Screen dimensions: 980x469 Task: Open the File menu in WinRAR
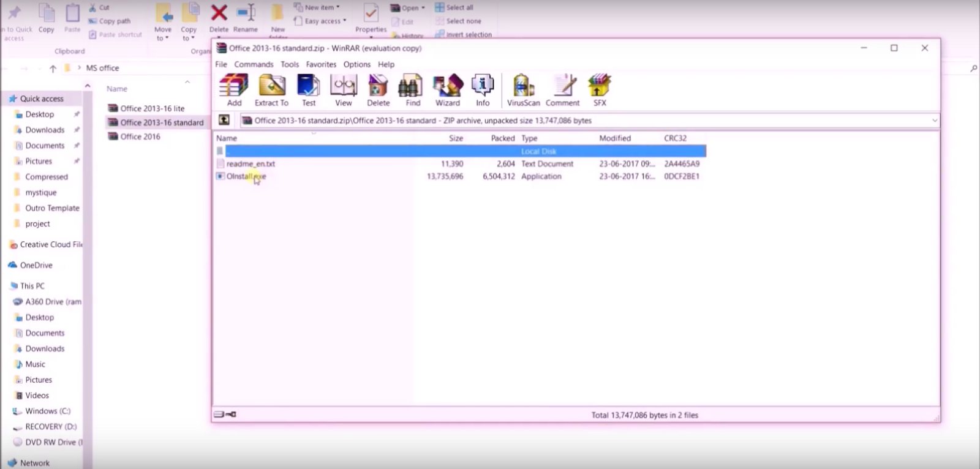(221, 64)
